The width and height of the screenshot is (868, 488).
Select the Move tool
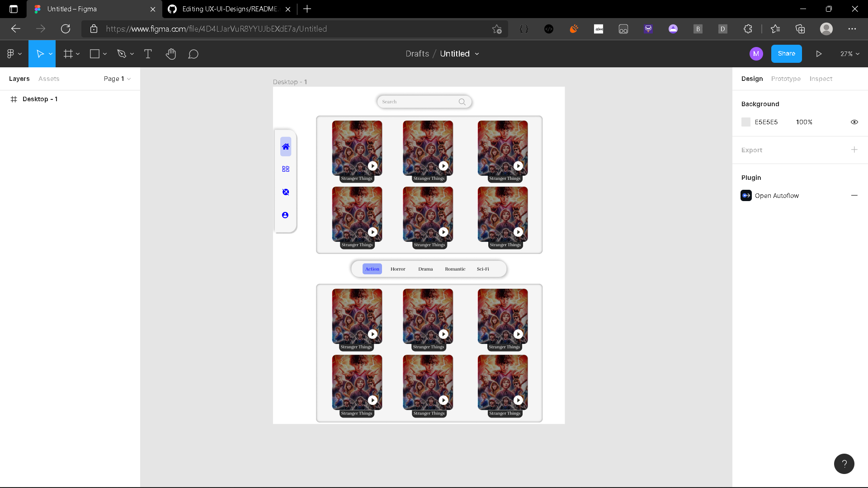40,54
